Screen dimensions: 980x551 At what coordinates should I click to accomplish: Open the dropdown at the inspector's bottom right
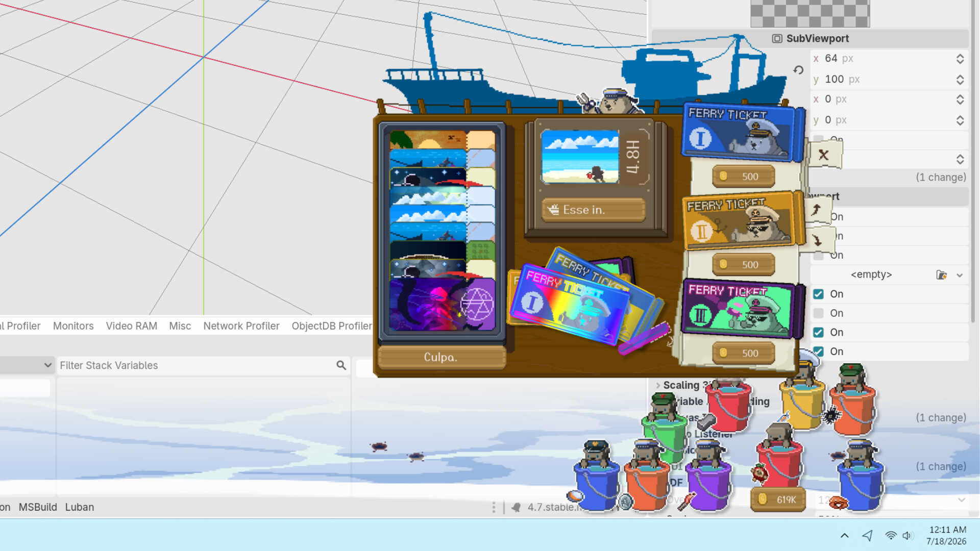(962, 500)
